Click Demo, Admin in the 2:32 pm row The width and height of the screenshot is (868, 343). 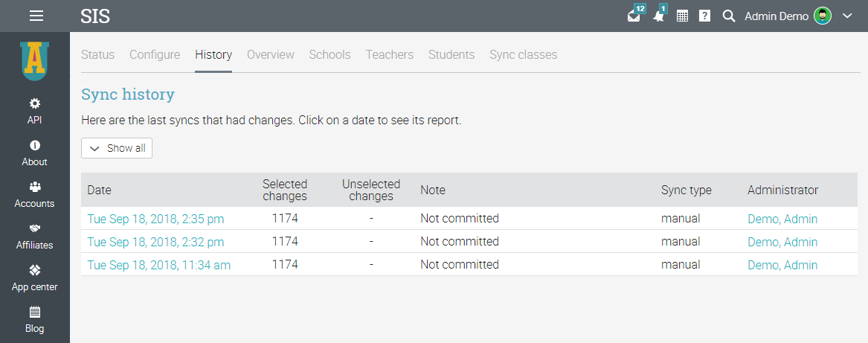(x=782, y=242)
